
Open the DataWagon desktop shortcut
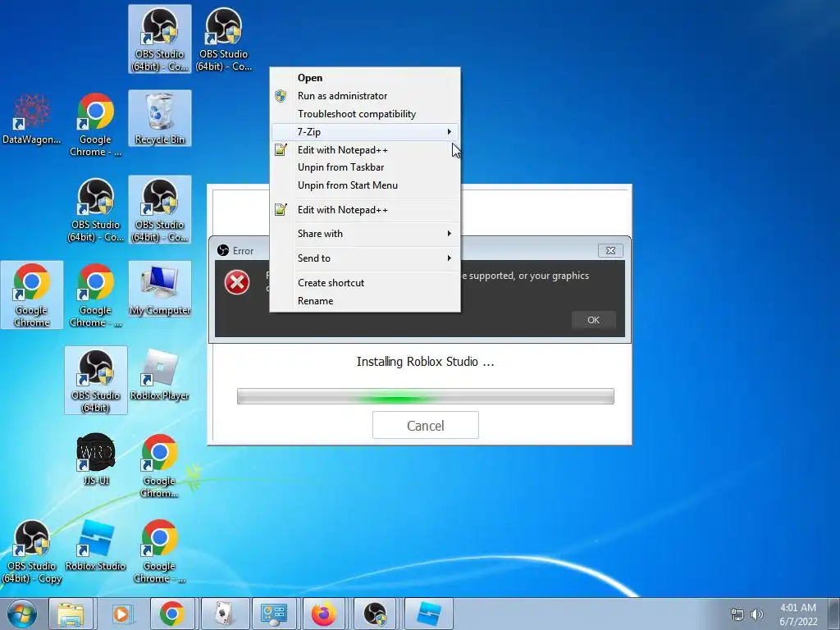(x=32, y=119)
